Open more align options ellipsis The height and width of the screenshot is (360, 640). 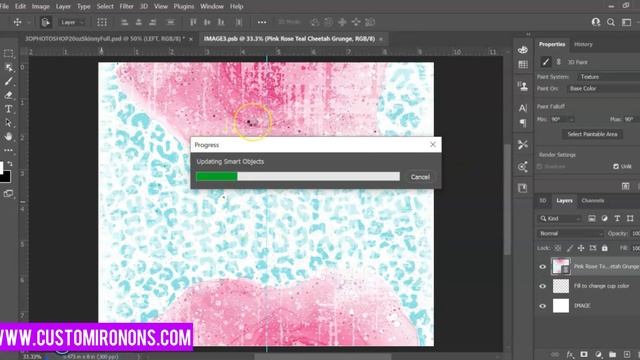coord(262,22)
